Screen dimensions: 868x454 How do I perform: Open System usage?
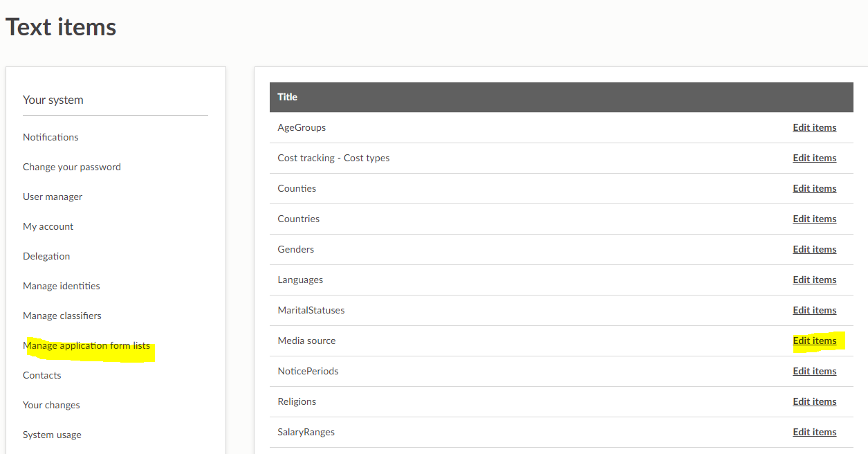52,435
